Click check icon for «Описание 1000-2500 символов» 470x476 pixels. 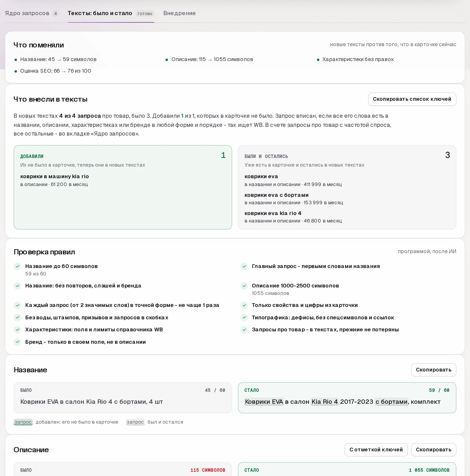pyautogui.click(x=244, y=286)
